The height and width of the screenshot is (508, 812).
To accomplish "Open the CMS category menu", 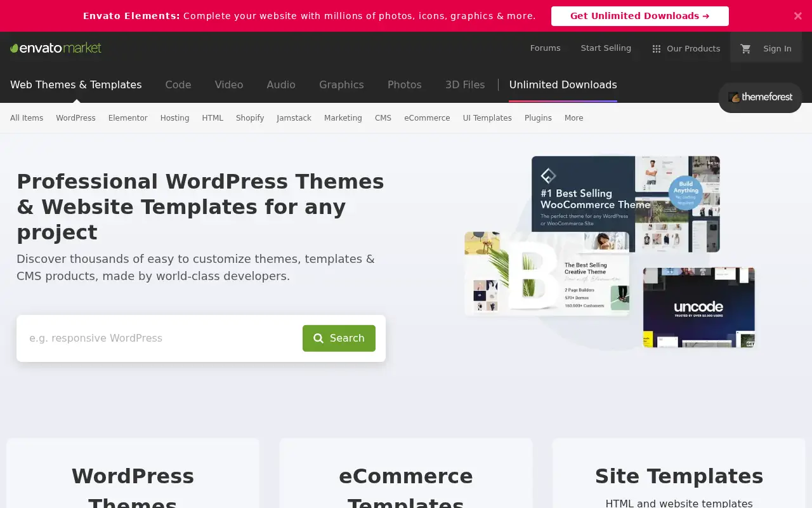I will tap(383, 118).
